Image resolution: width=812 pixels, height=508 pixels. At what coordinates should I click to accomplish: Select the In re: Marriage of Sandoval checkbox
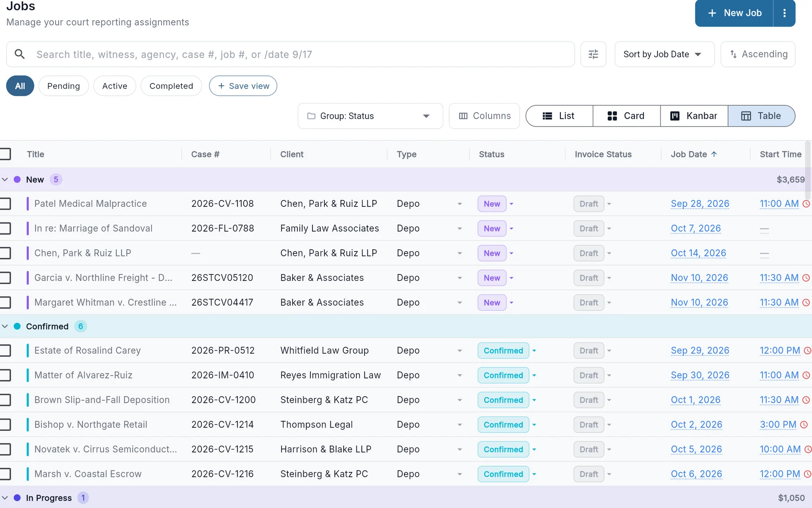[x=5, y=228]
